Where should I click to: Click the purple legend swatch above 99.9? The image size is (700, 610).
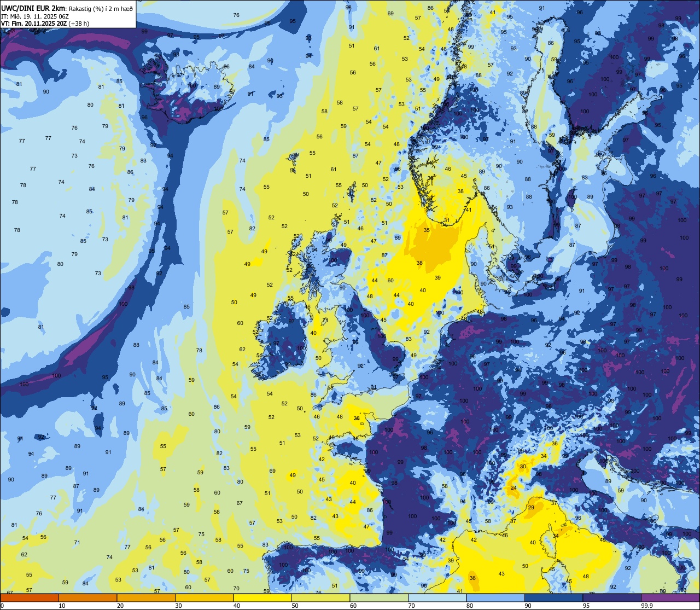(x=670, y=597)
